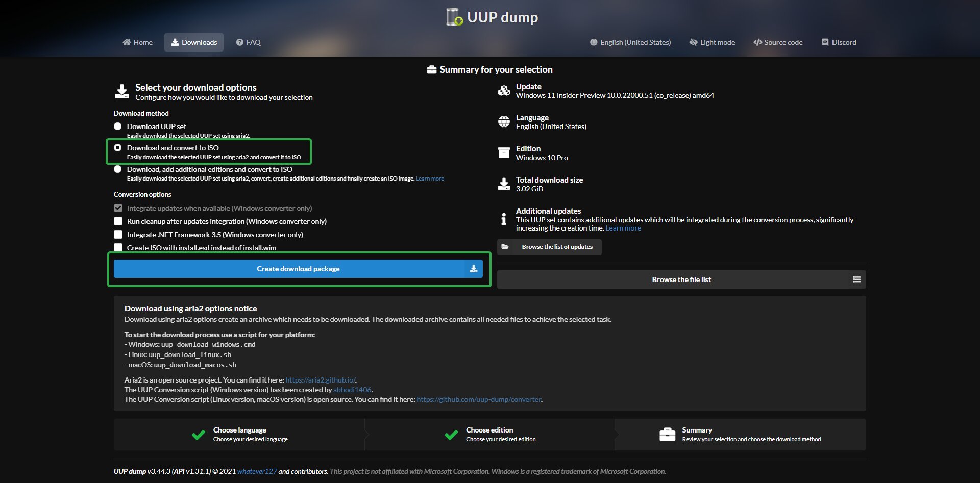Click the Windows 10 Pro edition text
This screenshot has height=483, width=980.
point(542,158)
